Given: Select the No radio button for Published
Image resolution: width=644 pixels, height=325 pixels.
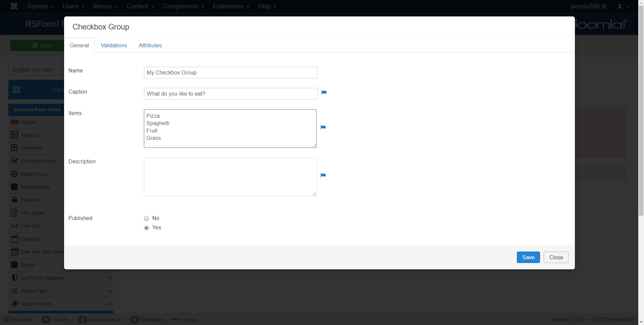Looking at the screenshot, I should [x=147, y=219].
